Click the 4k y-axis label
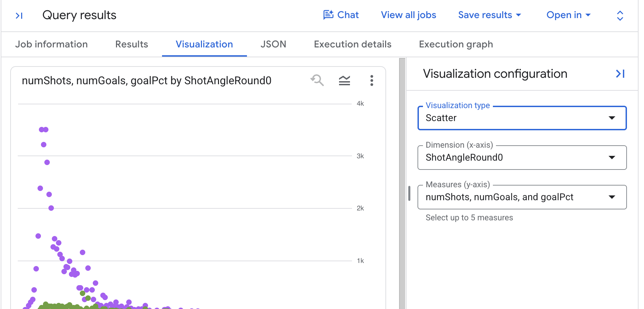 pyautogui.click(x=360, y=104)
